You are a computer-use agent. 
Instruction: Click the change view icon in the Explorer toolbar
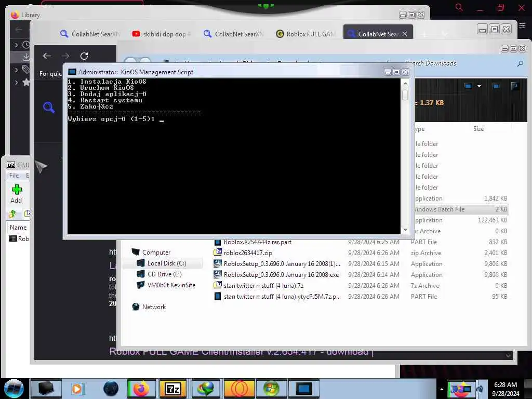(x=468, y=86)
